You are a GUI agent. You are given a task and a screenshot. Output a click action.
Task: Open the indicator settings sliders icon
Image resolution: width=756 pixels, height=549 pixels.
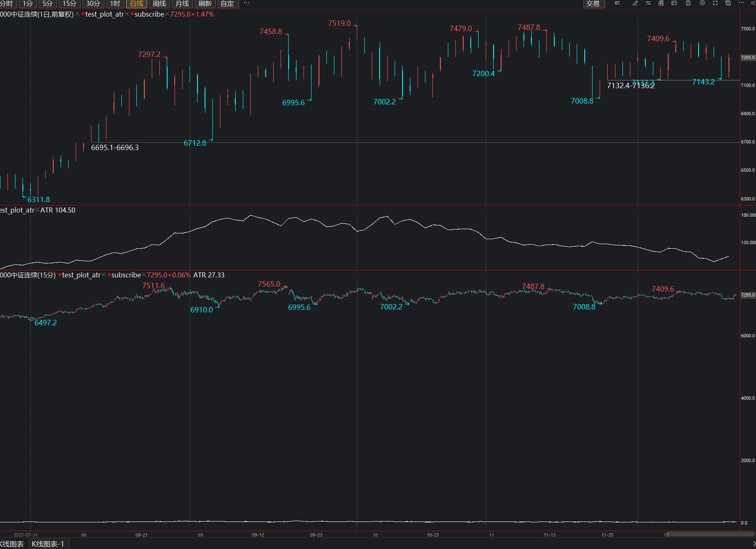648,3
